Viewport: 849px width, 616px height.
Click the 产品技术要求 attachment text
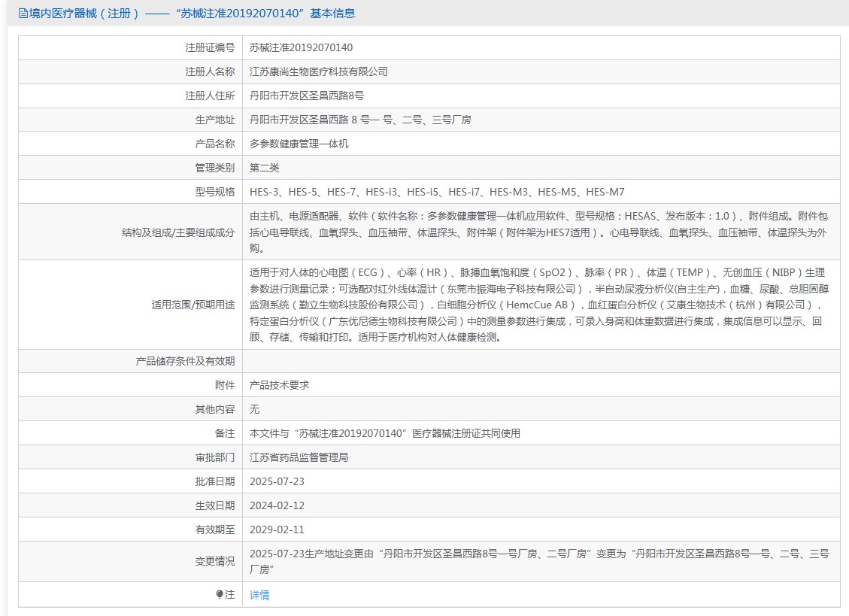(280, 385)
